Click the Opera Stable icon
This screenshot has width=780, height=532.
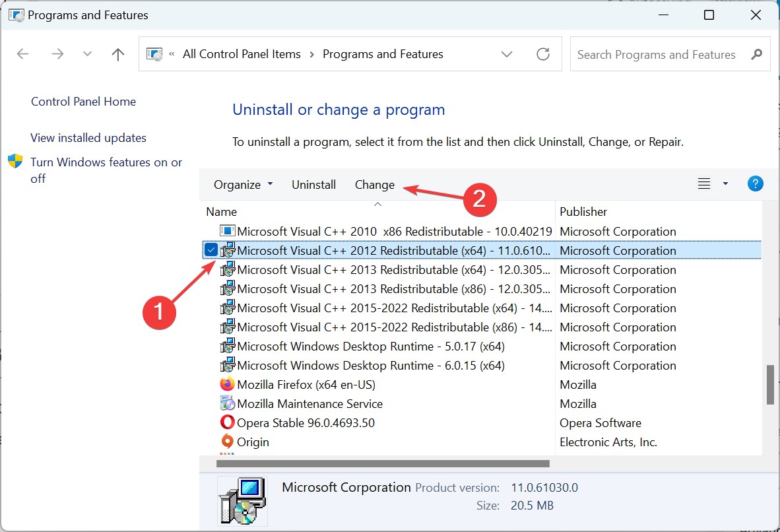(227, 422)
